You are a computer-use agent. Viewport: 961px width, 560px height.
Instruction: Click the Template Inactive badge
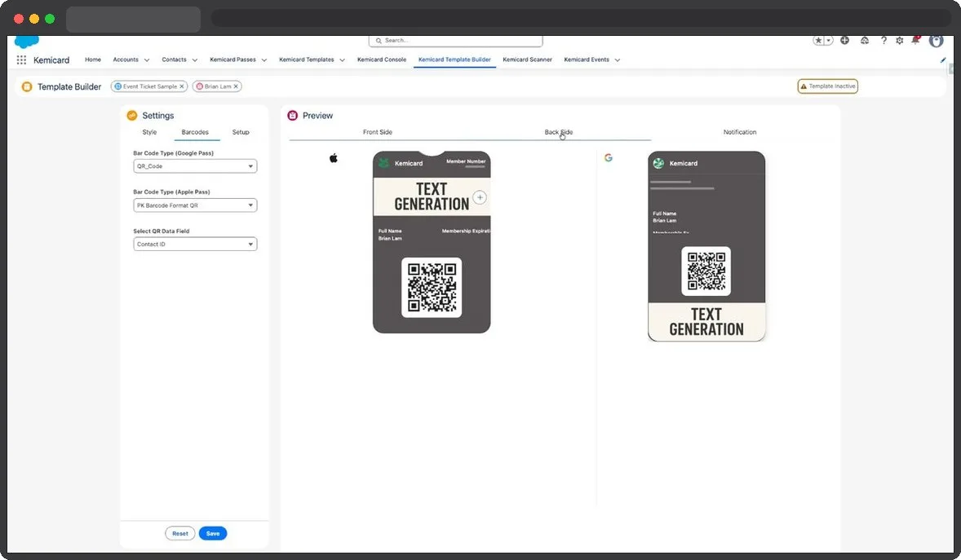coord(827,86)
